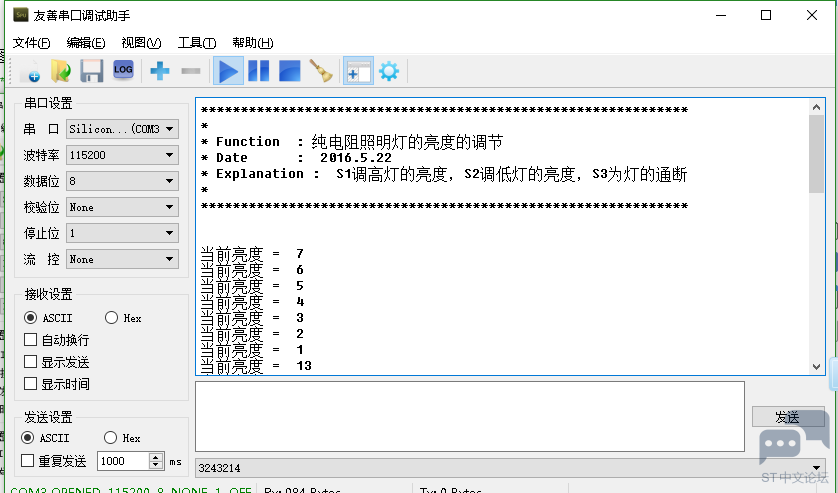Screen dimensions: 838x493
Task: Click the blue plus add icon
Action: pos(160,71)
